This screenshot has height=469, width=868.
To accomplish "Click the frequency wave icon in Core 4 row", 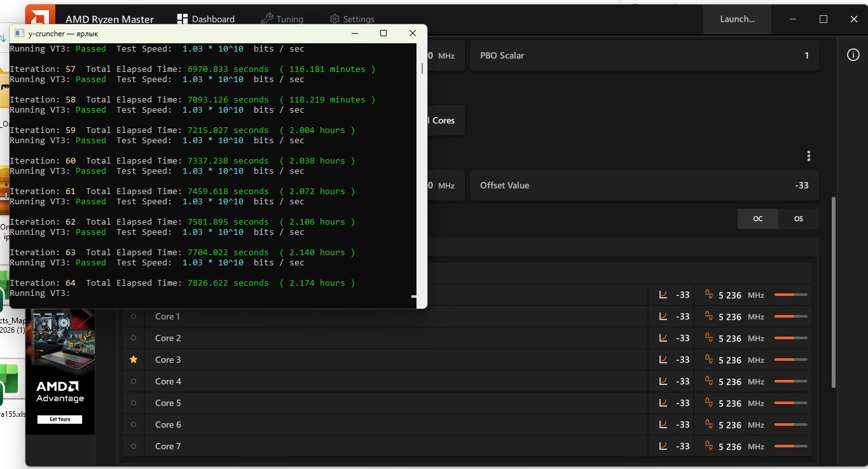I will [708, 381].
